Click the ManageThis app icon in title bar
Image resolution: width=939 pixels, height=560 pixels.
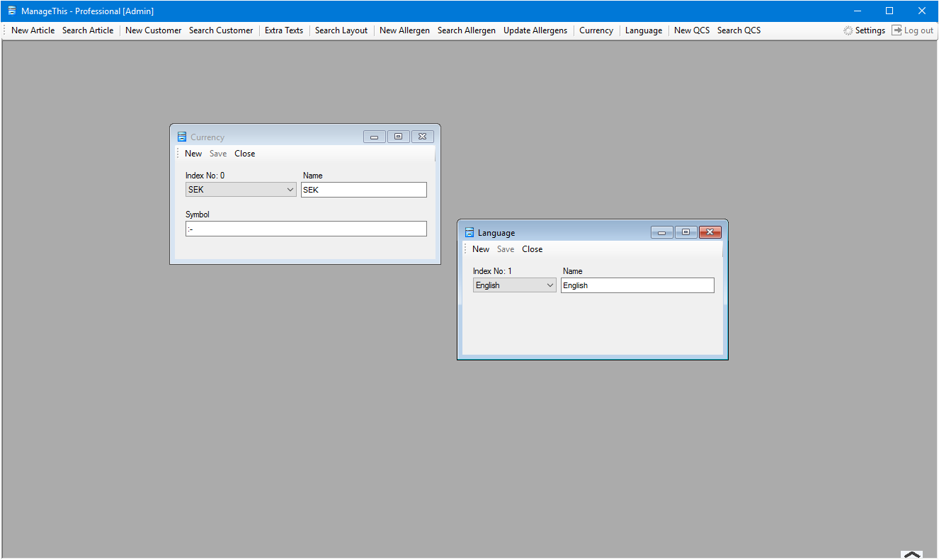[x=11, y=11]
